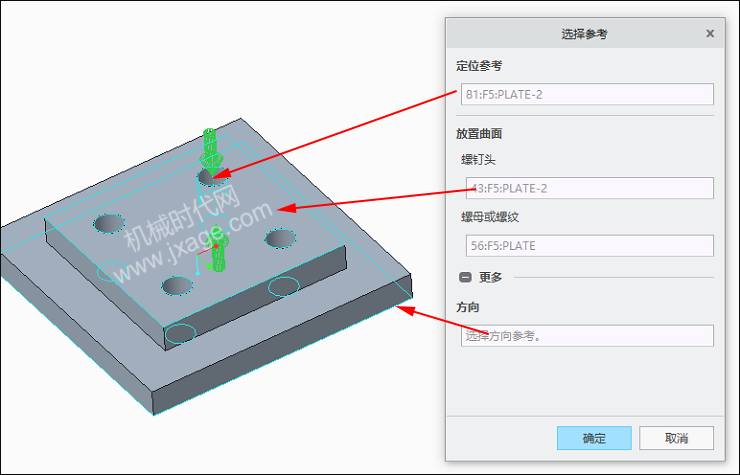The width and height of the screenshot is (740, 475).
Task: Select cyan hole outline at upper plate's front corner
Action: (x=180, y=334)
